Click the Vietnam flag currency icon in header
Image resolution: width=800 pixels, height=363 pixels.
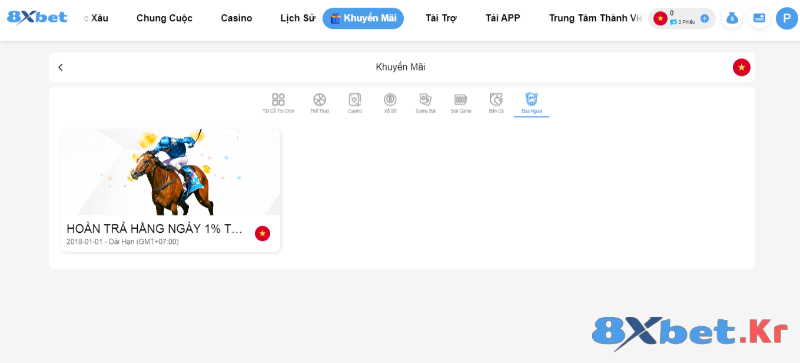660,19
